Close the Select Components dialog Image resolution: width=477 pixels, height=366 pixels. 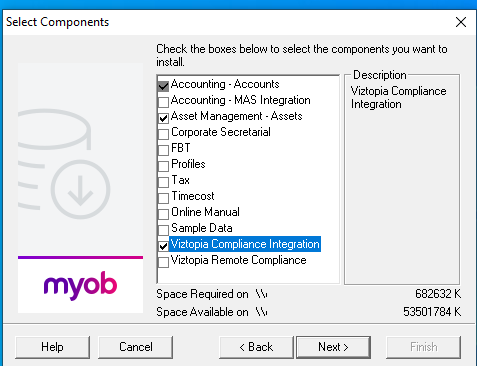click(461, 22)
